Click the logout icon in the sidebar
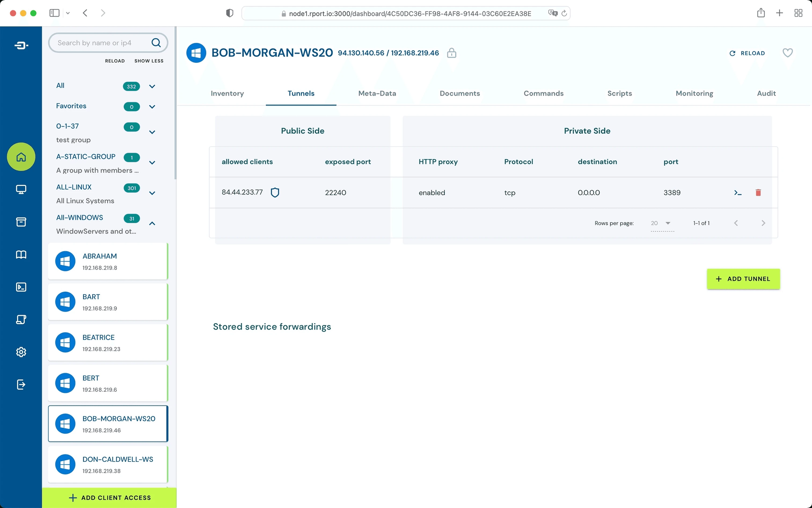The height and width of the screenshot is (508, 812). [x=21, y=384]
